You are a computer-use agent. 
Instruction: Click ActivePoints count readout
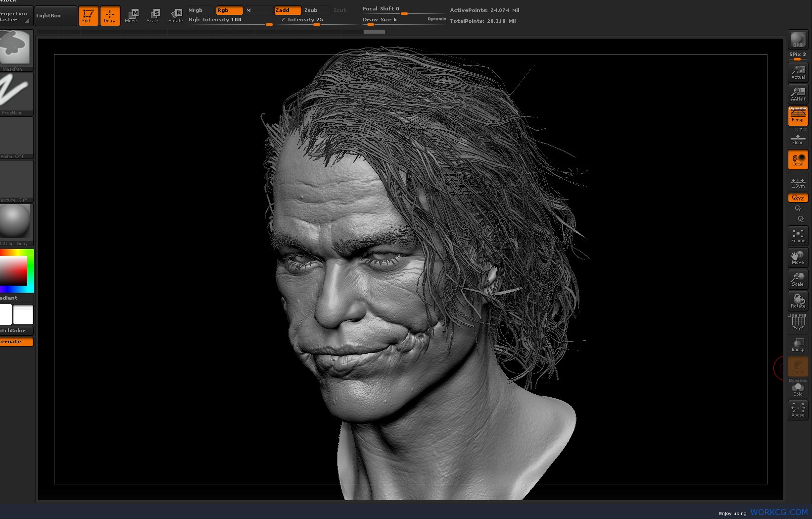point(484,10)
